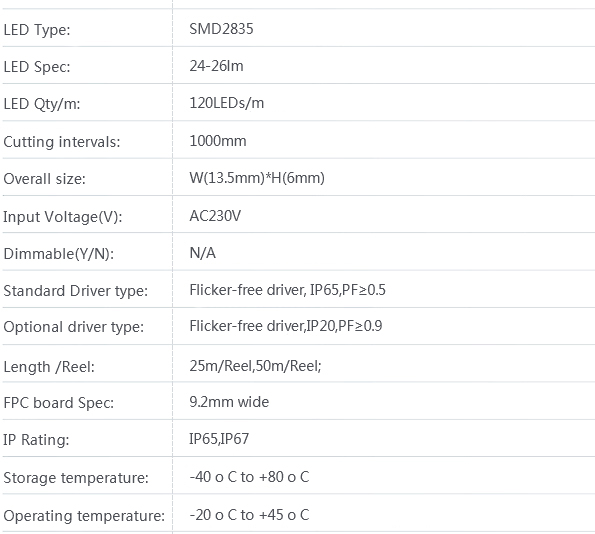This screenshot has width=595, height=534.
Task: Select the N/A dimmable value
Action: click(202, 253)
